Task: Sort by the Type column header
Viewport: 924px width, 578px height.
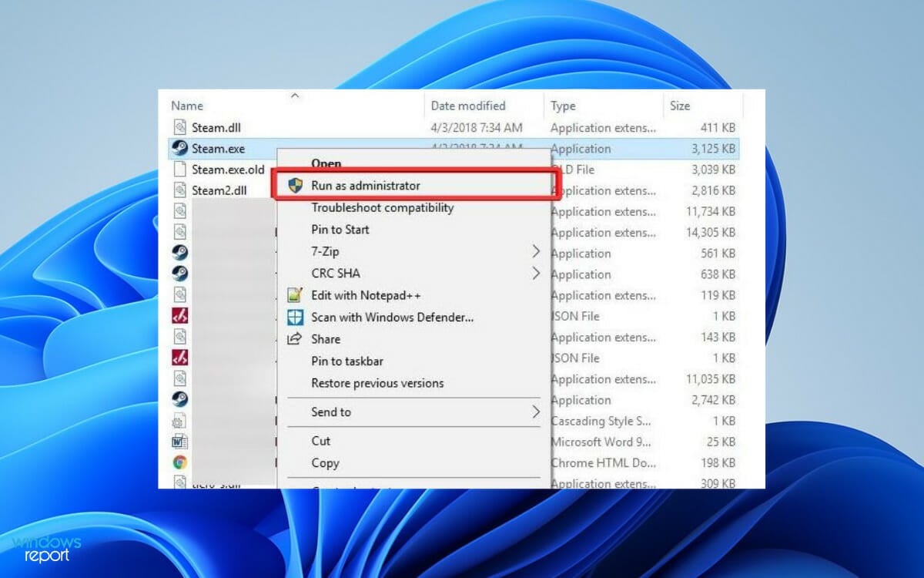Action: click(563, 106)
